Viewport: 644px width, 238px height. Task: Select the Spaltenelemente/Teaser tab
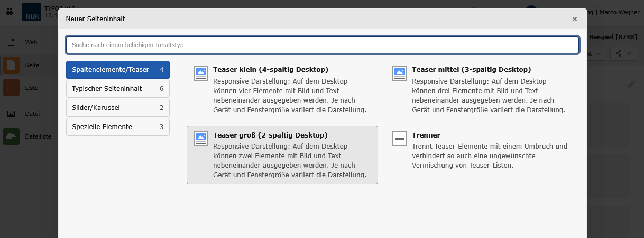117,70
